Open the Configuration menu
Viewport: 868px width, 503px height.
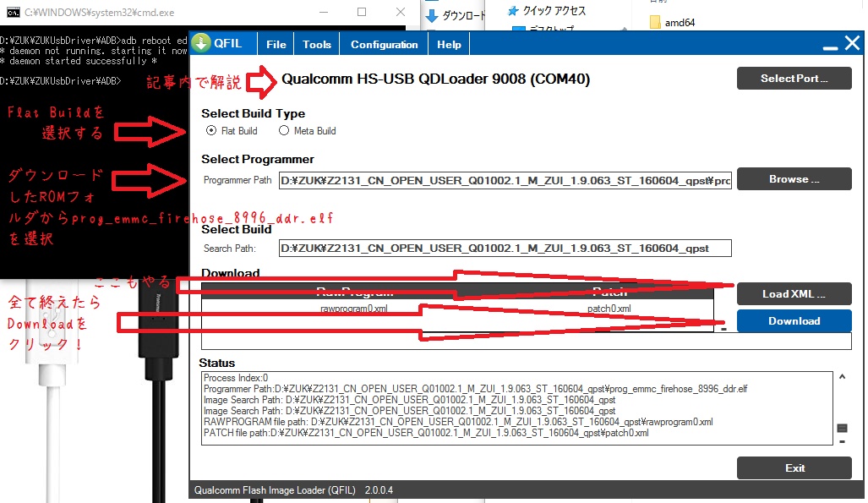coord(385,44)
